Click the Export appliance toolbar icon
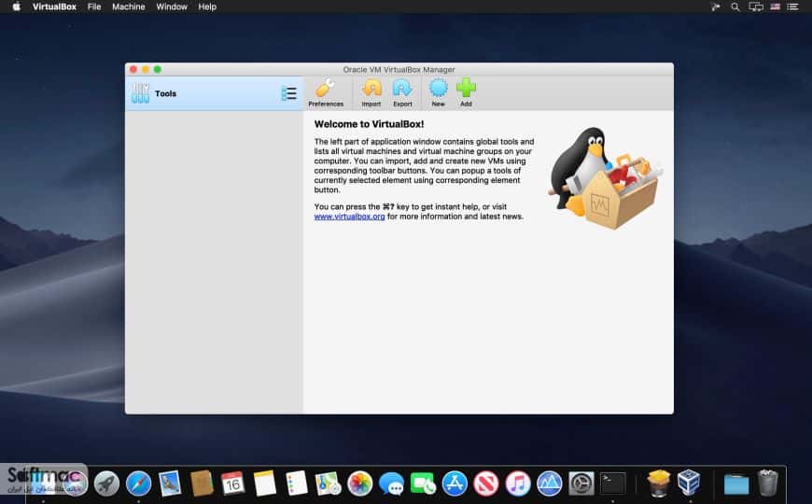812x504 pixels. click(x=402, y=93)
